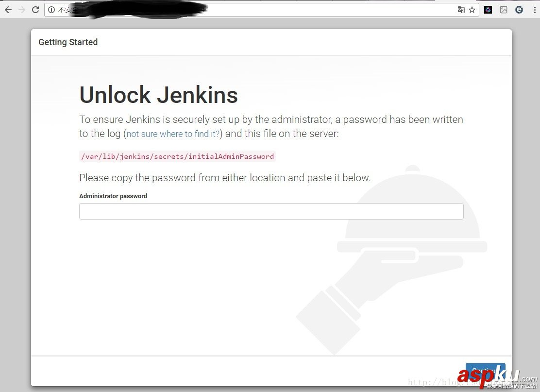Screen dimensions: 540x392
Task: Open the round blue 'e' extension icon
Action: pyautogui.click(x=519, y=10)
